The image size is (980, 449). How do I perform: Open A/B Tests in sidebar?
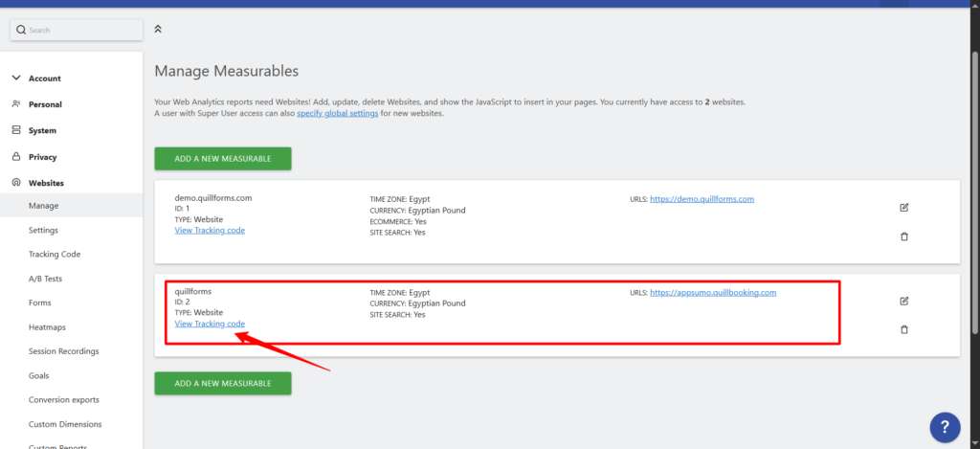coord(45,279)
